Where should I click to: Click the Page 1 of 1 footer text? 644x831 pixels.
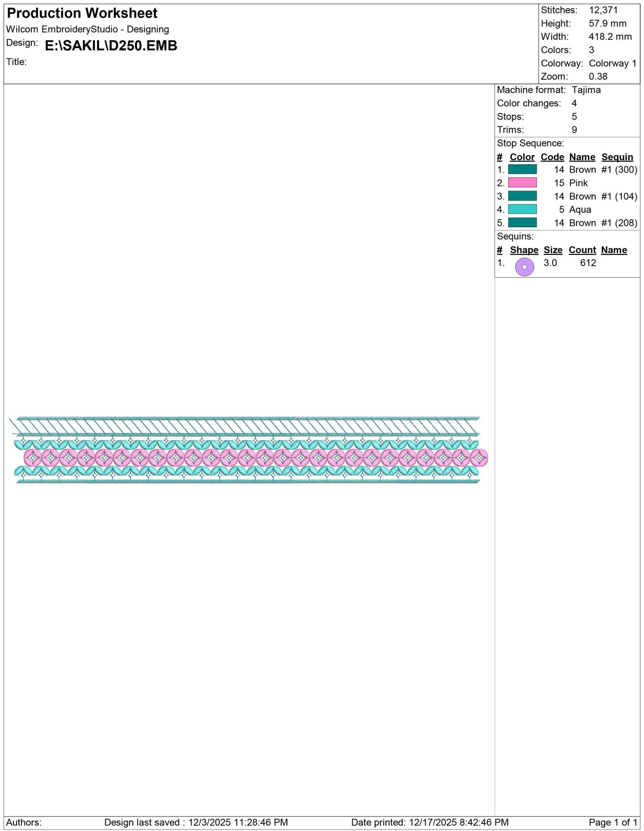613,822
